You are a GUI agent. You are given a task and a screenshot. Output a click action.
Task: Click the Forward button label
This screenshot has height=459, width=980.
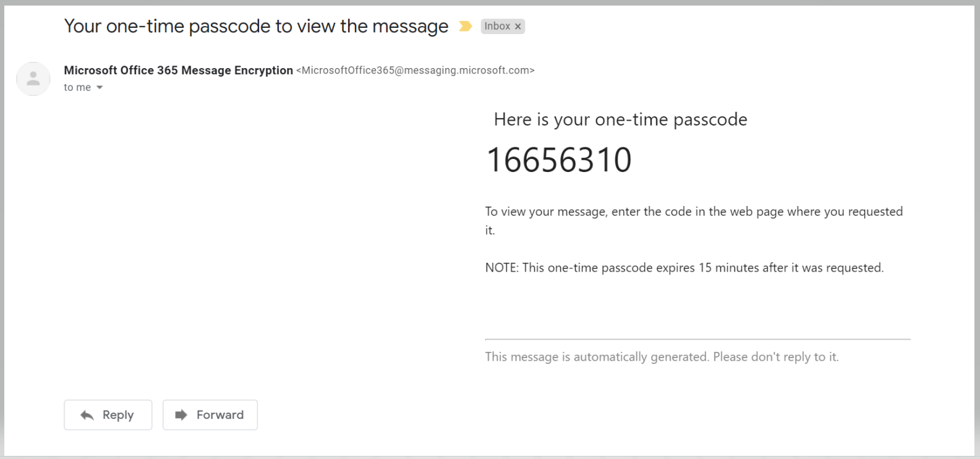[220, 415]
